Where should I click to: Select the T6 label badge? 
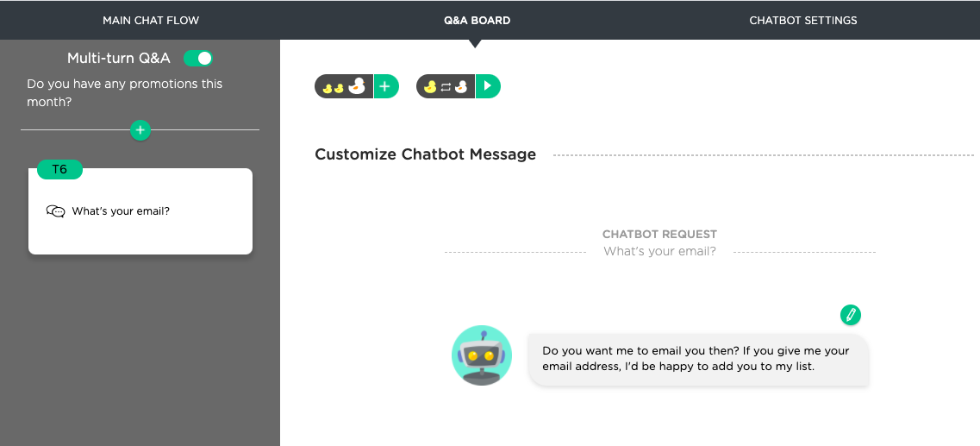coord(59,169)
